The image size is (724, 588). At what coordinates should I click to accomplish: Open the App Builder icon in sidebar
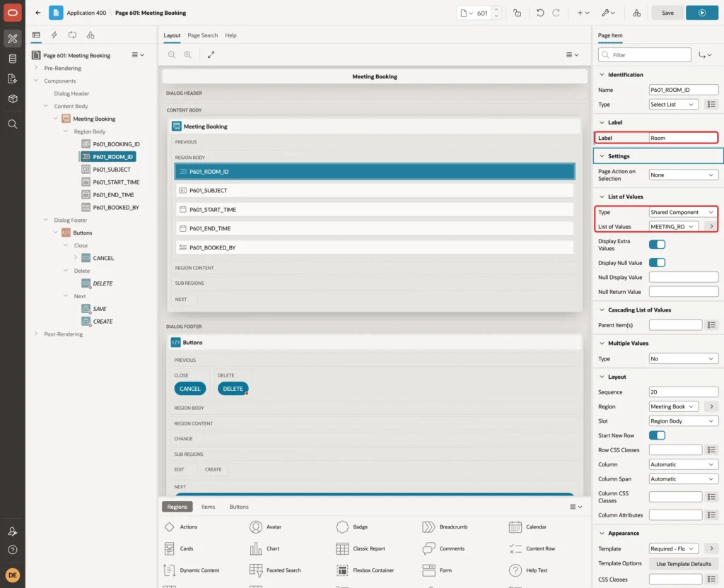coord(13,39)
